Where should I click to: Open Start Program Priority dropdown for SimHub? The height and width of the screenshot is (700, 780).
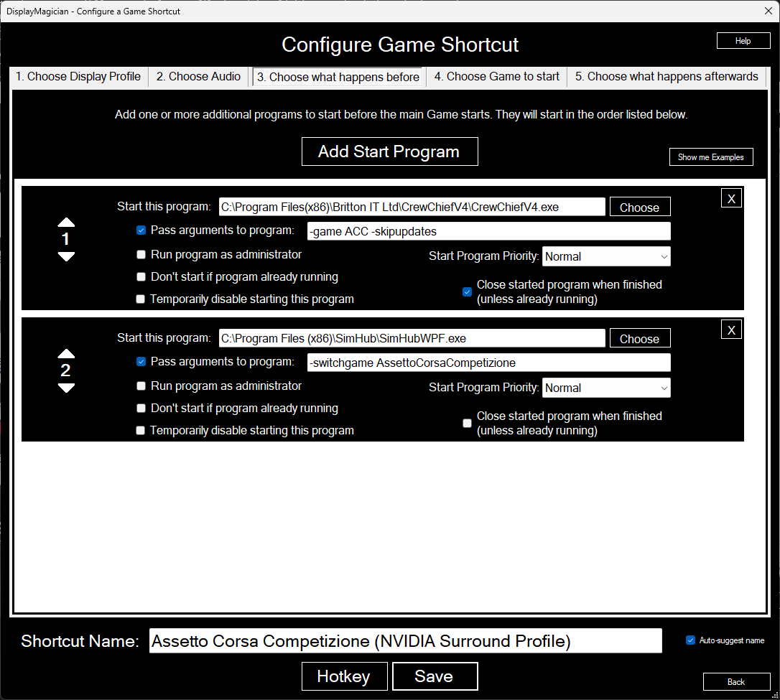coord(606,388)
